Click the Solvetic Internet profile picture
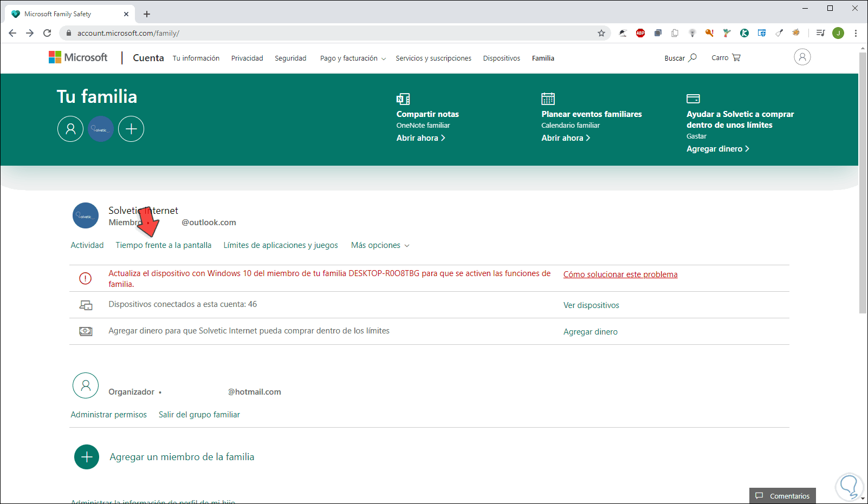 click(x=86, y=215)
